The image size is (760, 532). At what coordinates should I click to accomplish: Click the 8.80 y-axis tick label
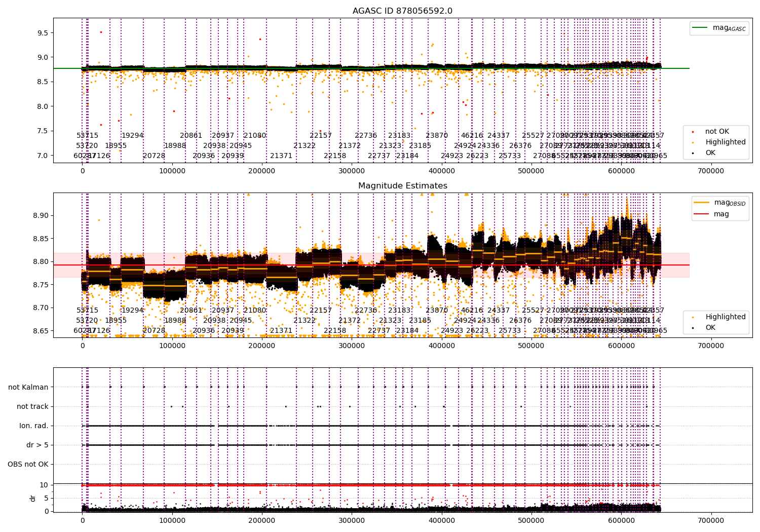tap(41, 262)
